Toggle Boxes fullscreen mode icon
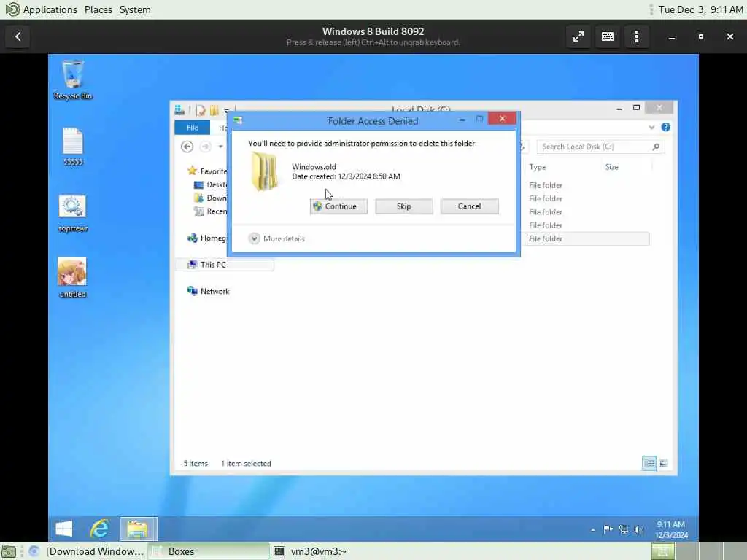The width and height of the screenshot is (747, 560). tap(578, 36)
